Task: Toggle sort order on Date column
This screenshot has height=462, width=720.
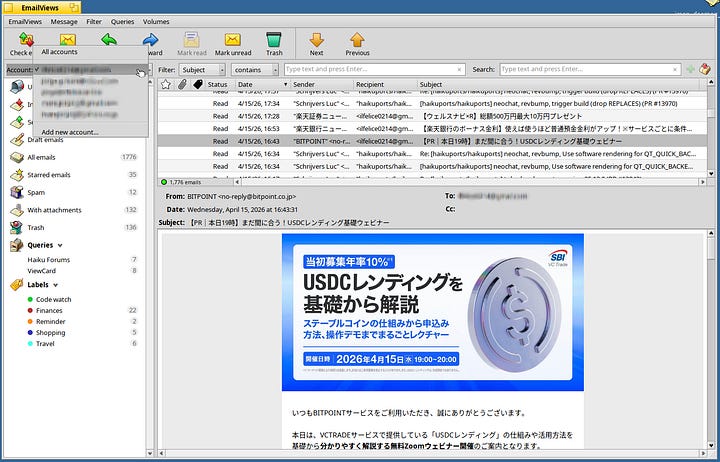Action: point(262,85)
